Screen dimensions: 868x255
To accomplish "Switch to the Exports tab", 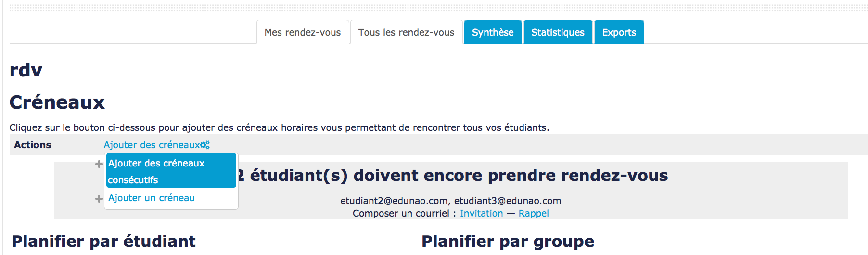I will (x=619, y=32).
